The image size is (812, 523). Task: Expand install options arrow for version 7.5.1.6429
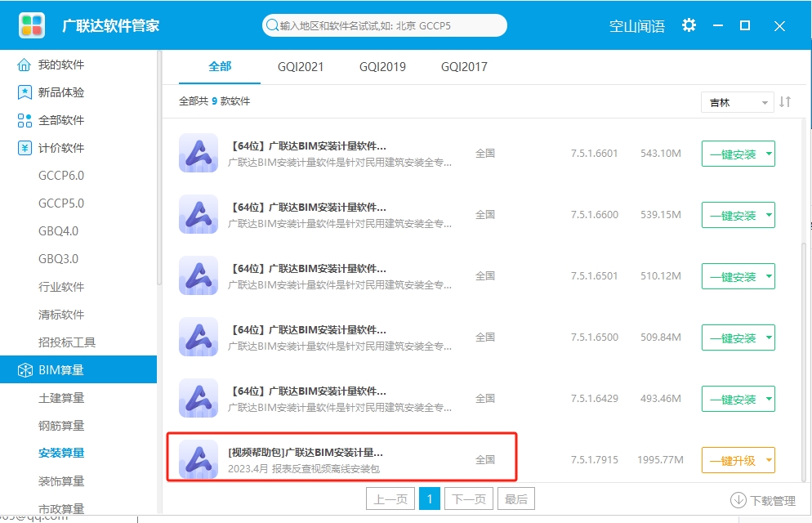click(769, 398)
